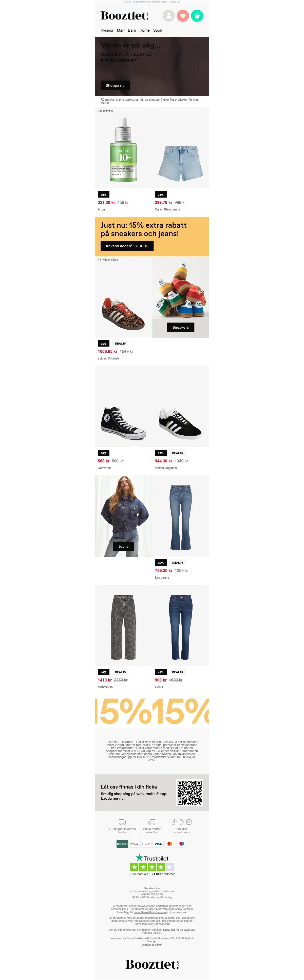The image size is (304, 980).
Task: Select the Sport menu item
Action: (158, 30)
